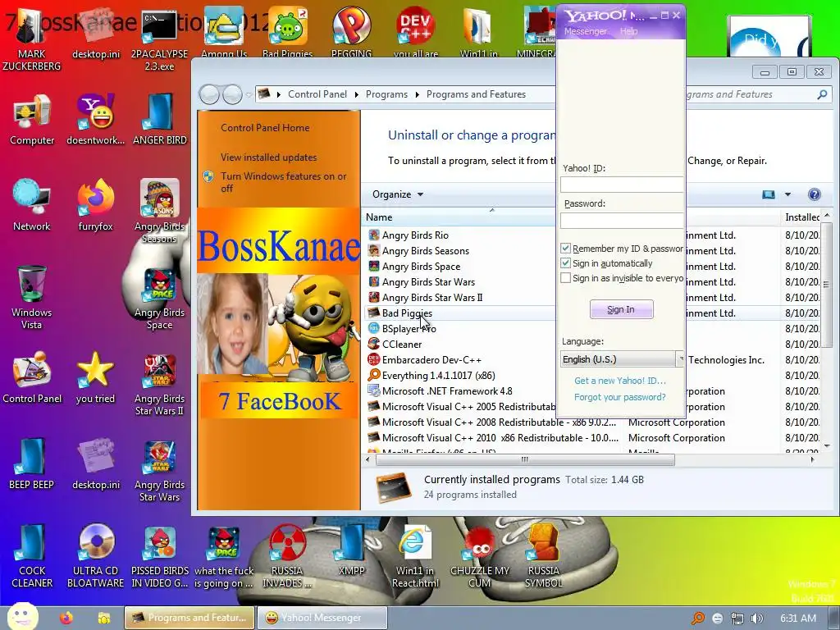Enable 'Sign in as invisible to everyone'
The image size is (840, 630).
(565, 278)
